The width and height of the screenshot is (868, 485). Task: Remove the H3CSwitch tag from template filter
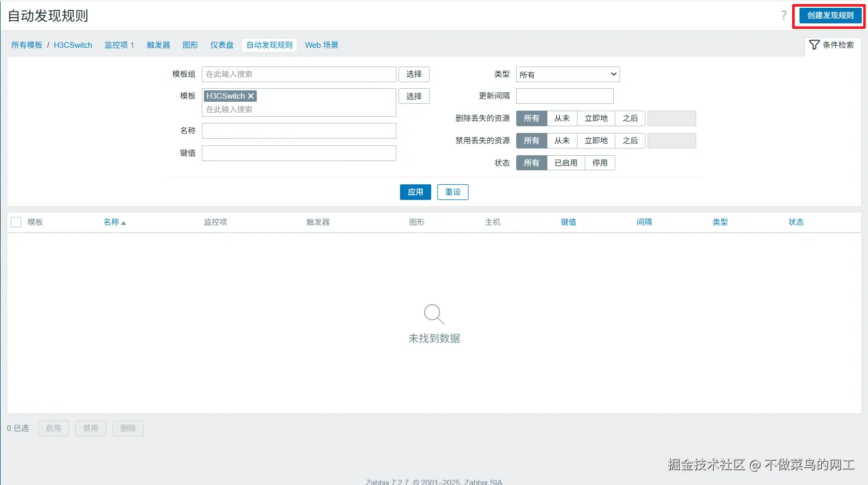(251, 96)
